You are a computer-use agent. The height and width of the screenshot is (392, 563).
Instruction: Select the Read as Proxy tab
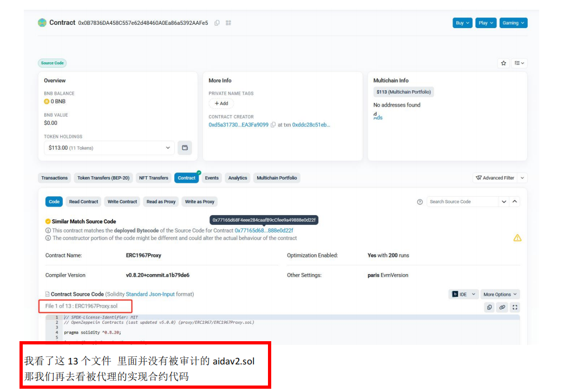pos(161,202)
